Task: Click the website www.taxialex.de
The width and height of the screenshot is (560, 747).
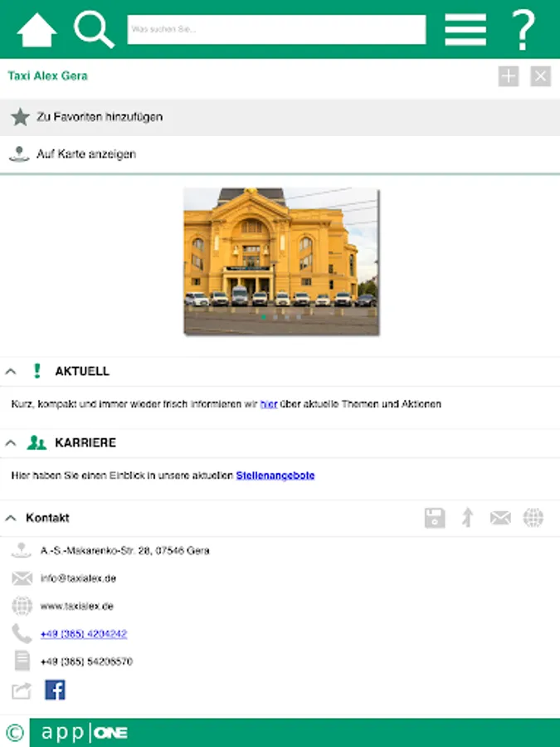Action: click(x=77, y=606)
